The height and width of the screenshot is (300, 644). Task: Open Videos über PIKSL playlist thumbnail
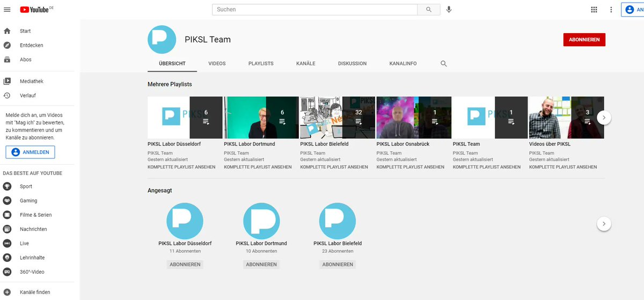[x=566, y=118]
